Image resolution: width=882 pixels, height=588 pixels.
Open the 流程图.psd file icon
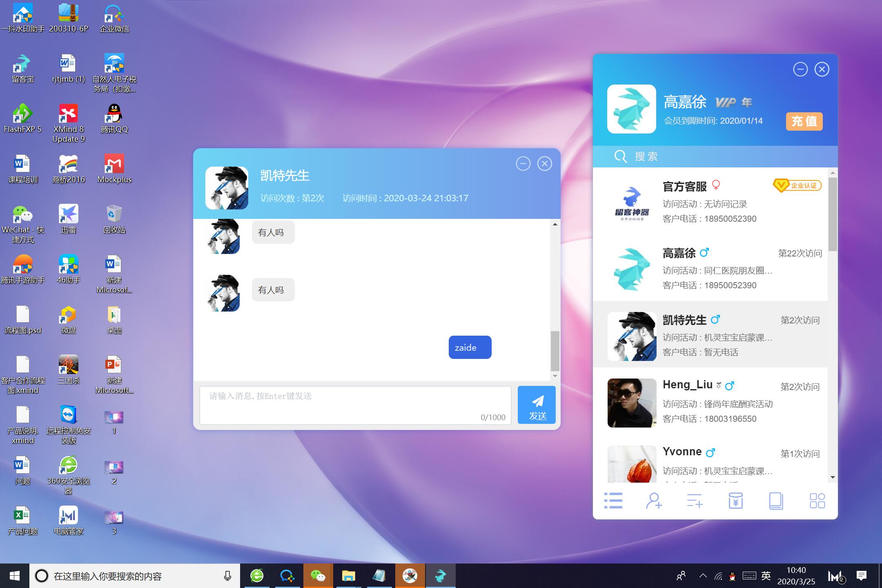(x=22, y=320)
